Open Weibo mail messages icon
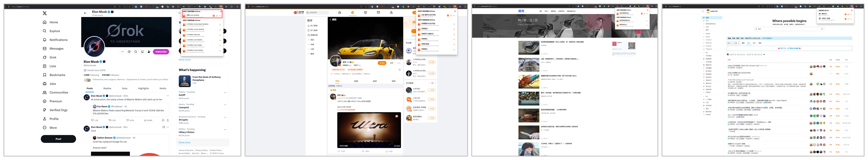The width and height of the screenshot is (868, 160). [378, 12]
